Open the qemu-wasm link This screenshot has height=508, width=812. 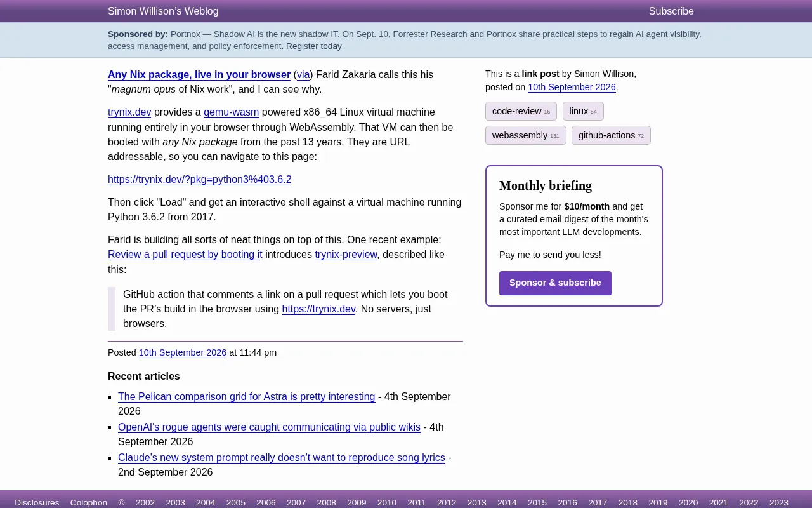[231, 112]
